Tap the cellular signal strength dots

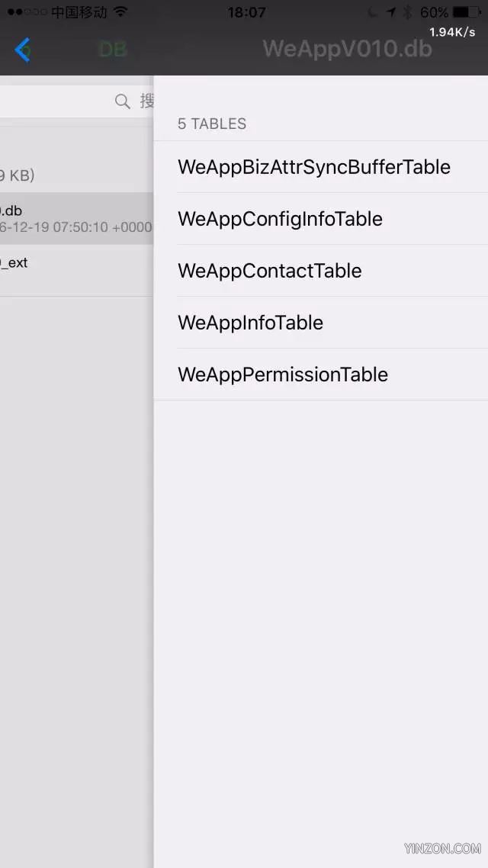(27, 12)
